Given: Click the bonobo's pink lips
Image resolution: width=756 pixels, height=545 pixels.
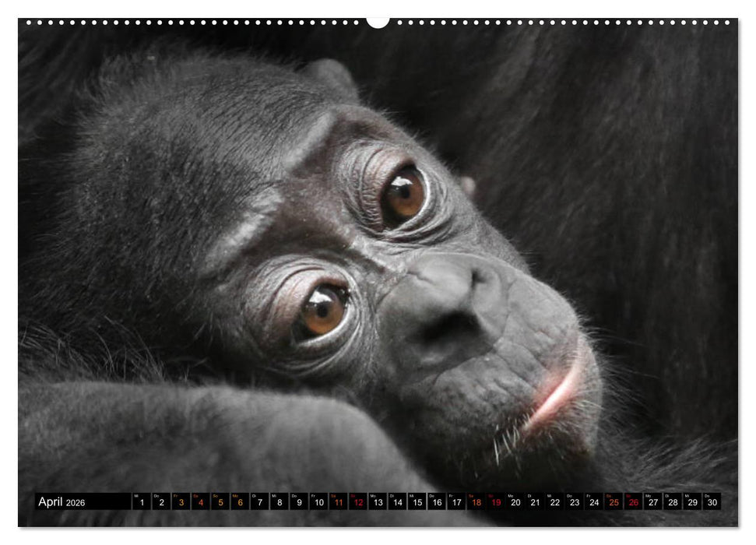Looking at the screenshot, I should click(557, 396).
